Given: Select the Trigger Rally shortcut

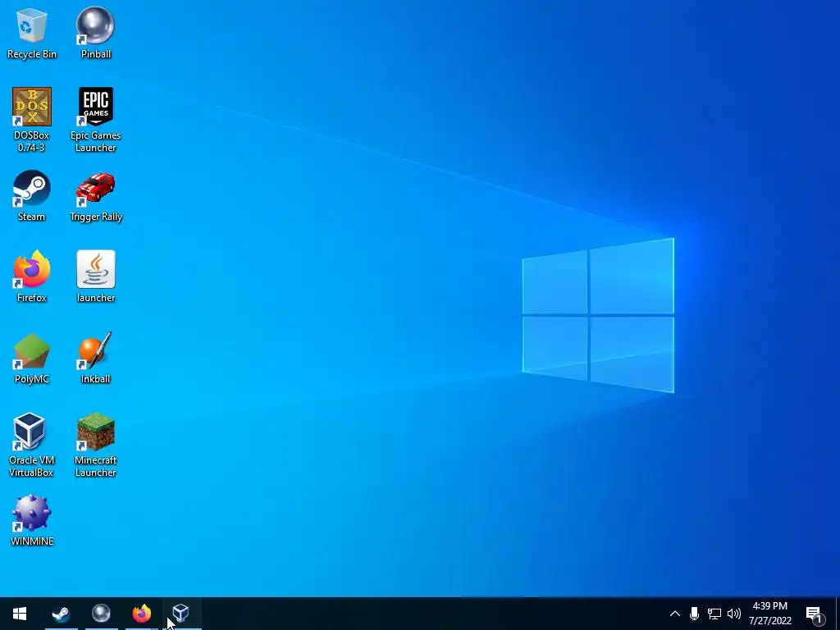Looking at the screenshot, I should [x=95, y=195].
